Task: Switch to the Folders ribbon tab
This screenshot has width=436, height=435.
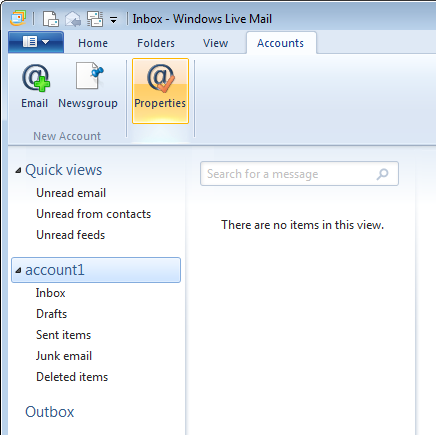Action: (x=156, y=43)
